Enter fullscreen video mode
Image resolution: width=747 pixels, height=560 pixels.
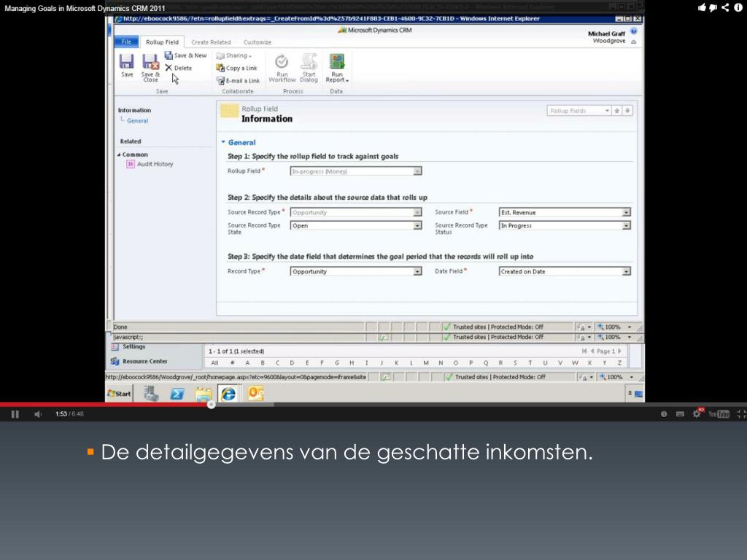[x=741, y=414]
